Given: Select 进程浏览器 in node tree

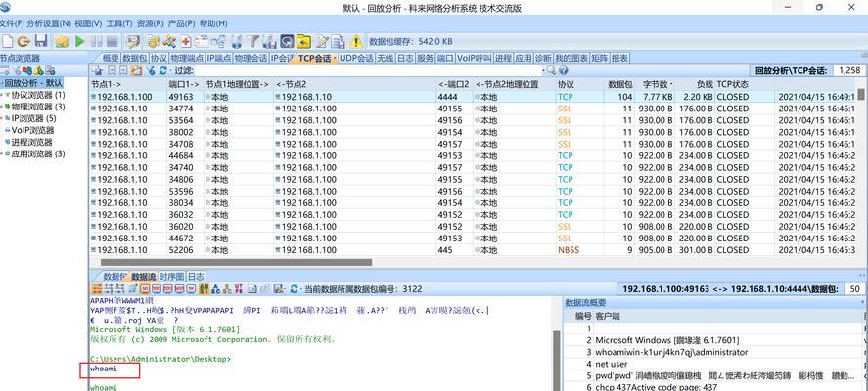Looking at the screenshot, I should [32, 142].
